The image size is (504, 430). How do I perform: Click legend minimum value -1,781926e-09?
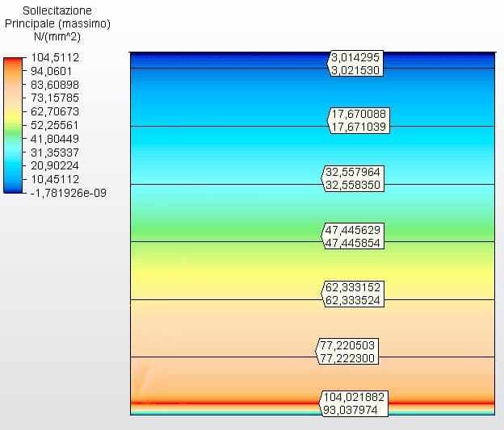[x=68, y=193]
